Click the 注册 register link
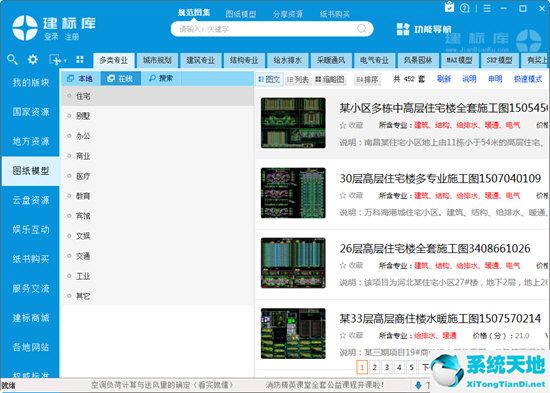 click(72, 36)
